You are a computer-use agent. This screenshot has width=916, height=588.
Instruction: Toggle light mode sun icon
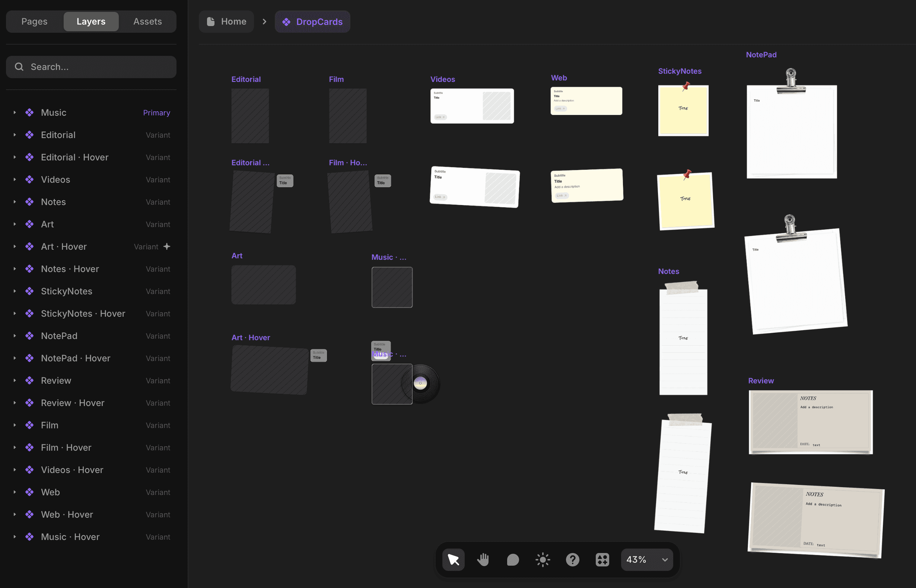543,559
